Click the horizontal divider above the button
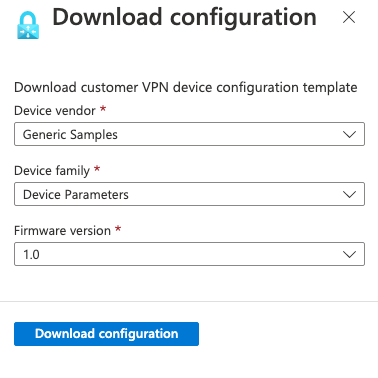 [189, 302]
